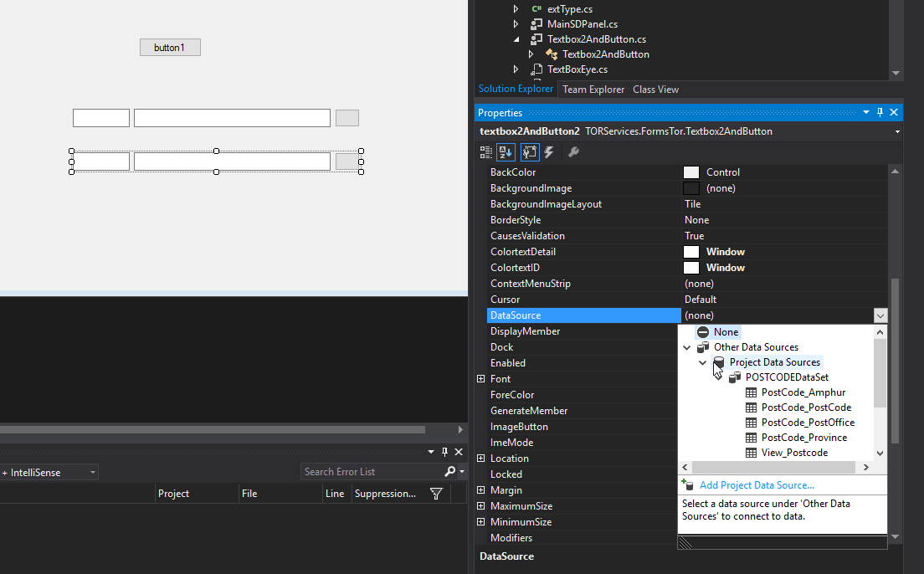Sort properties alphabetically
This screenshot has width=924, height=574.
[506, 152]
